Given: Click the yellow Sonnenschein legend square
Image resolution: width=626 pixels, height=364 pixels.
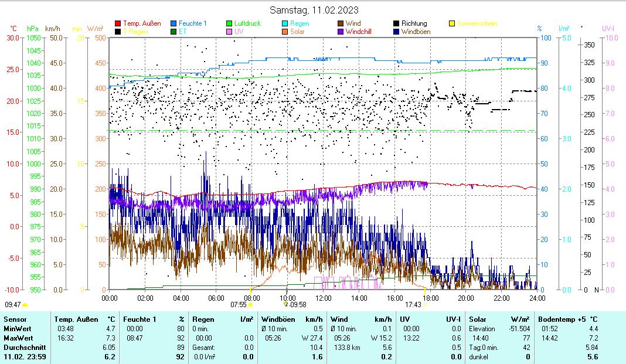Looking at the screenshot, I should 452,24.
